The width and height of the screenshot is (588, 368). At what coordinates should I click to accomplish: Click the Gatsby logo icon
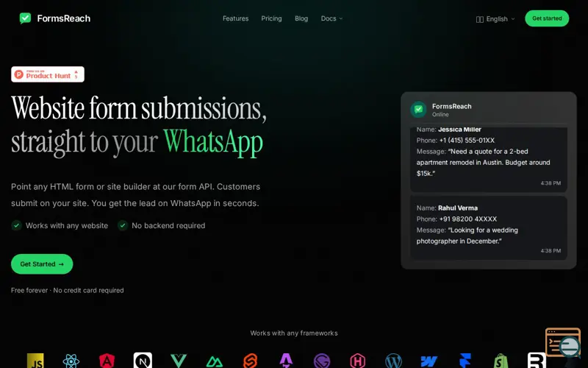click(x=322, y=361)
